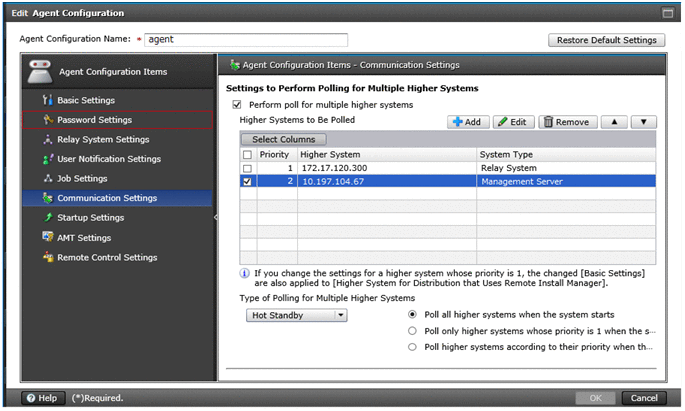Check the row for 172.17.120.300

(x=248, y=169)
